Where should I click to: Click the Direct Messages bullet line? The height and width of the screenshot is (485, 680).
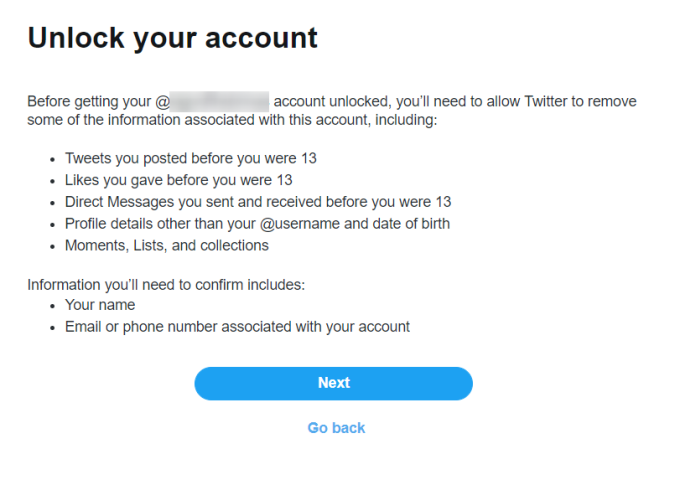[258, 202]
